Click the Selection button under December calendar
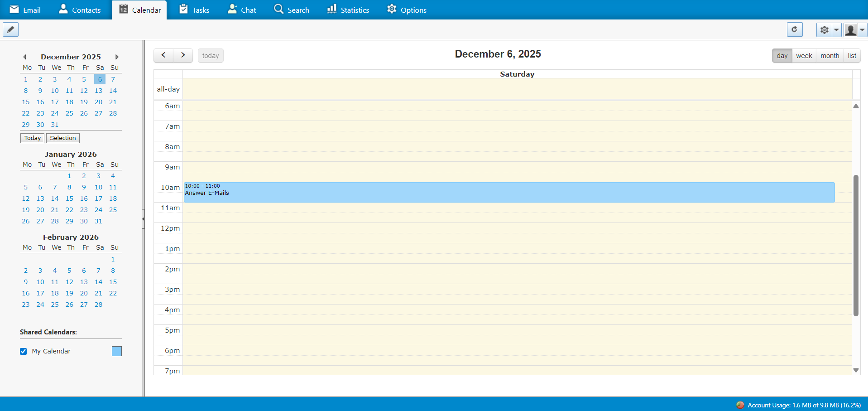 pyautogui.click(x=63, y=138)
